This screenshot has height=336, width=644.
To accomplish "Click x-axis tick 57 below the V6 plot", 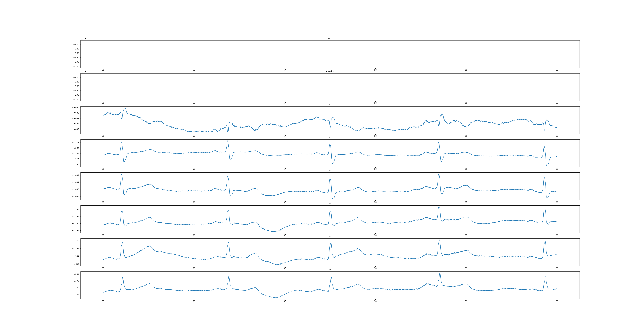I will pyautogui.click(x=285, y=301).
